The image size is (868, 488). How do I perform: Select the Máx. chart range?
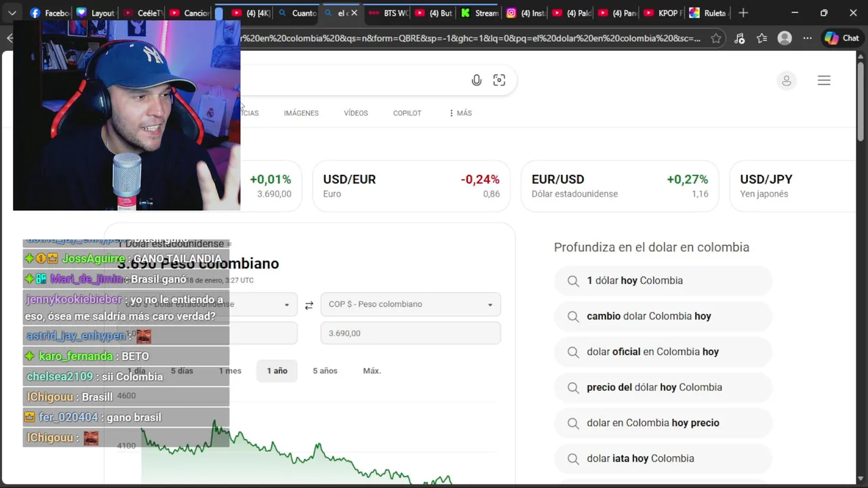(372, 371)
